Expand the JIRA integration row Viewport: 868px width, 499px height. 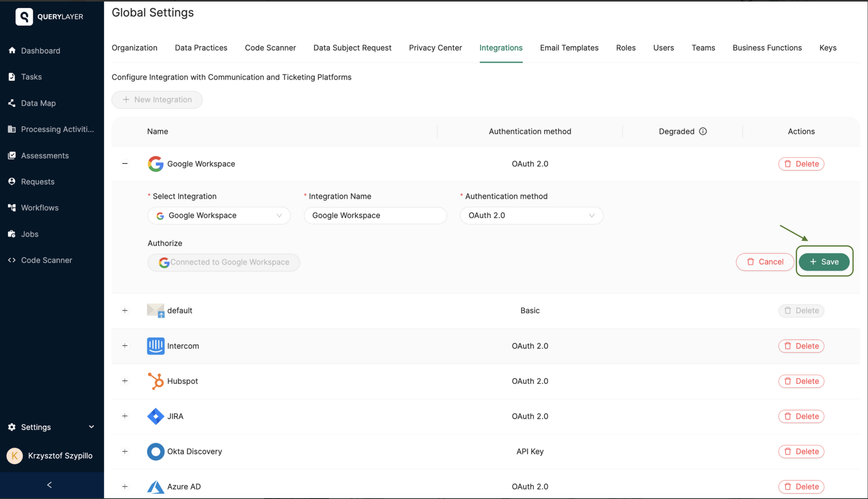pyautogui.click(x=125, y=416)
